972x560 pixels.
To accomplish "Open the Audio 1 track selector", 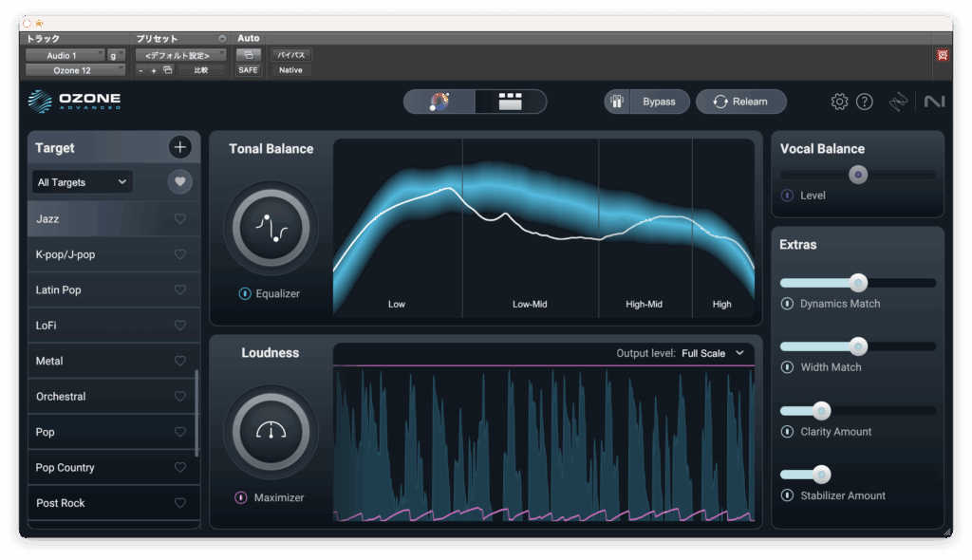I will pyautogui.click(x=65, y=55).
